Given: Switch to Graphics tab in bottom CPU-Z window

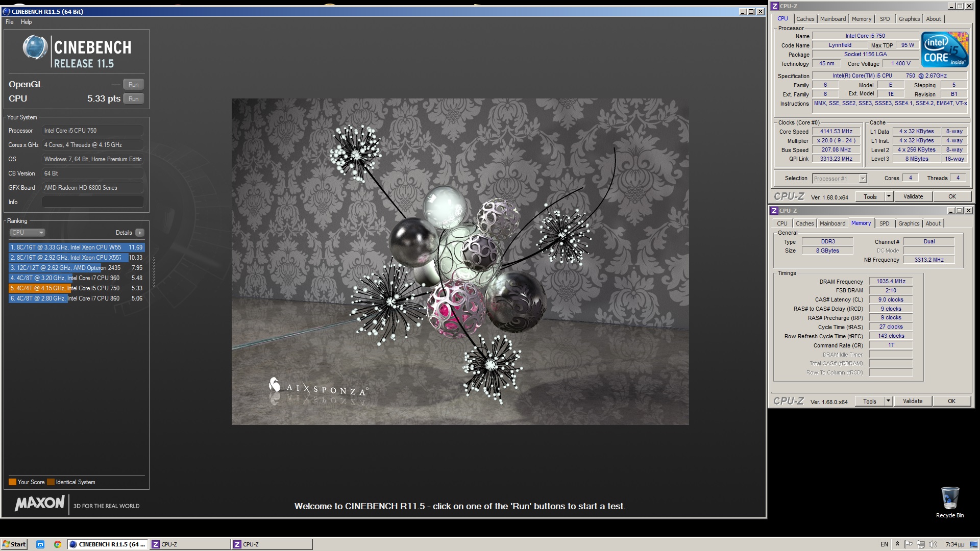Looking at the screenshot, I should 909,223.
